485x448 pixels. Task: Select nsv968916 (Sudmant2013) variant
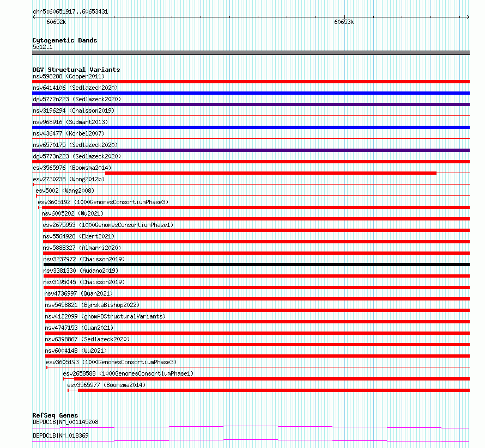pyautogui.click(x=70, y=122)
